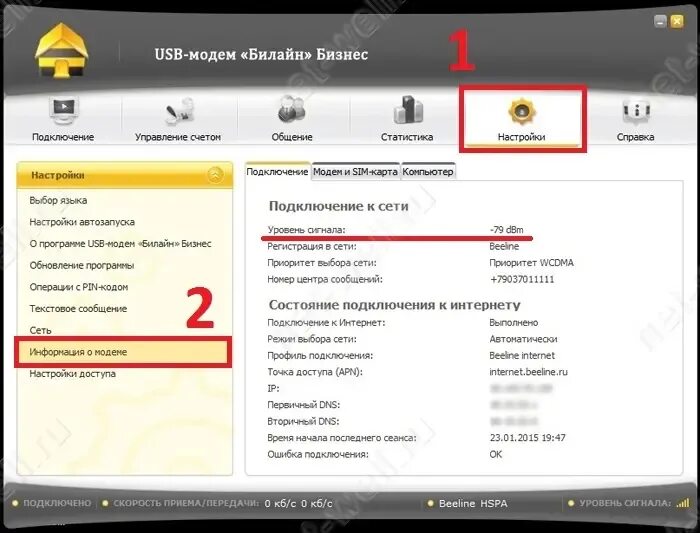The height and width of the screenshot is (533, 700).
Task: Close the modem application window
Action: (677, 21)
